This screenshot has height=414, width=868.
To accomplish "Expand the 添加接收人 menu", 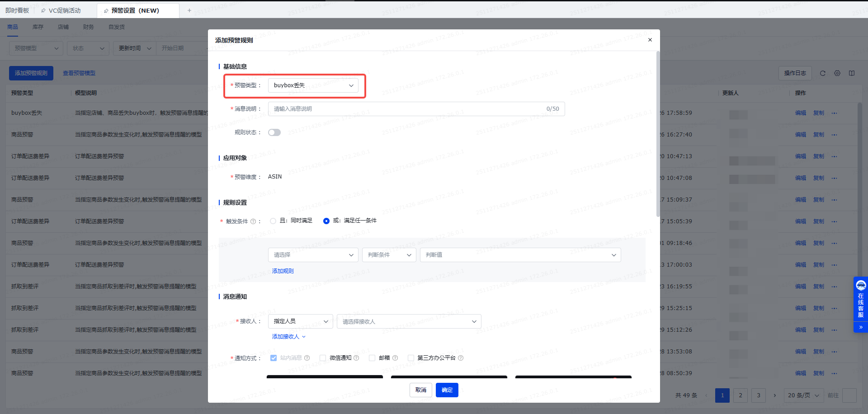I will pyautogui.click(x=289, y=337).
